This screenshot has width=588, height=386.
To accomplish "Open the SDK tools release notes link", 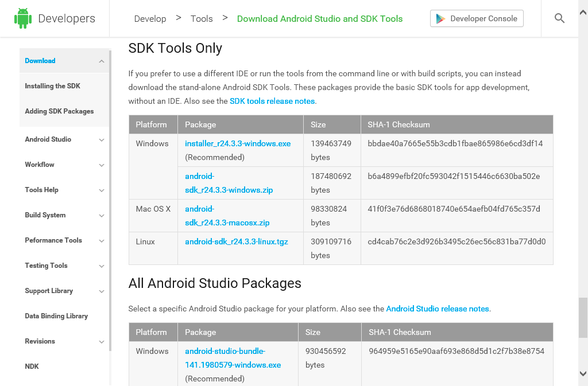I will 272,101.
